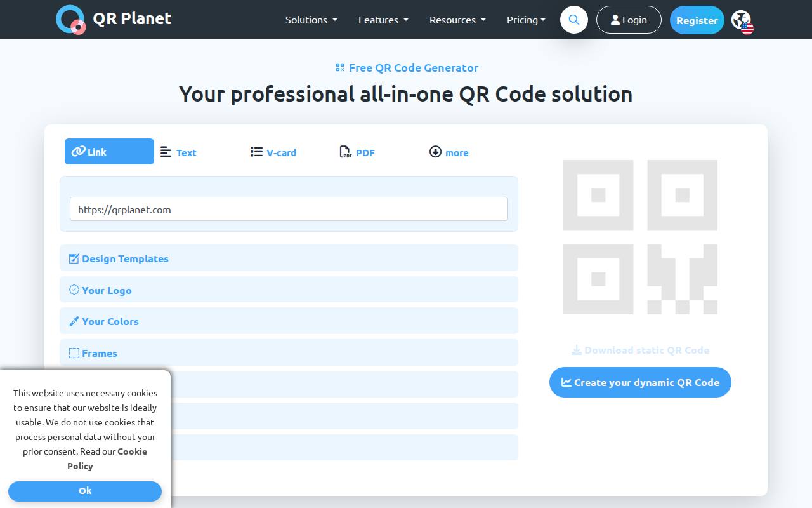812x508 pixels.
Task: Click the Your Logo check-circle icon
Action: click(74, 290)
